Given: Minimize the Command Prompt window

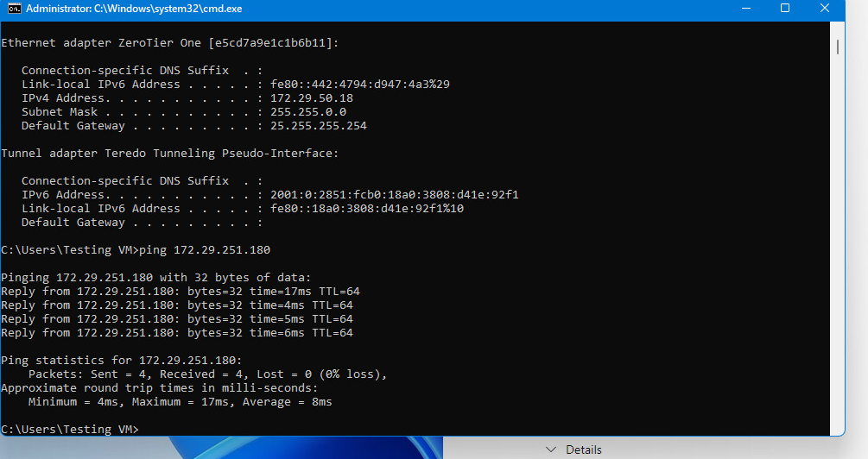Looking at the screenshot, I should 745,9.
